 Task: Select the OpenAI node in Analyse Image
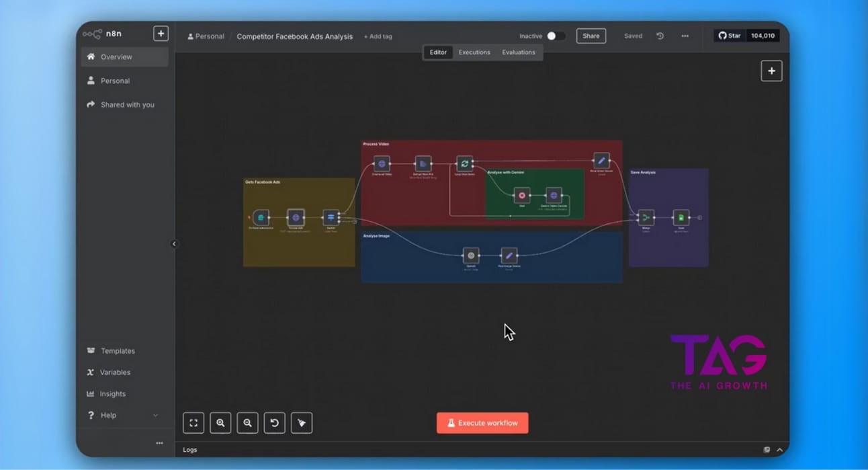pyautogui.click(x=471, y=256)
